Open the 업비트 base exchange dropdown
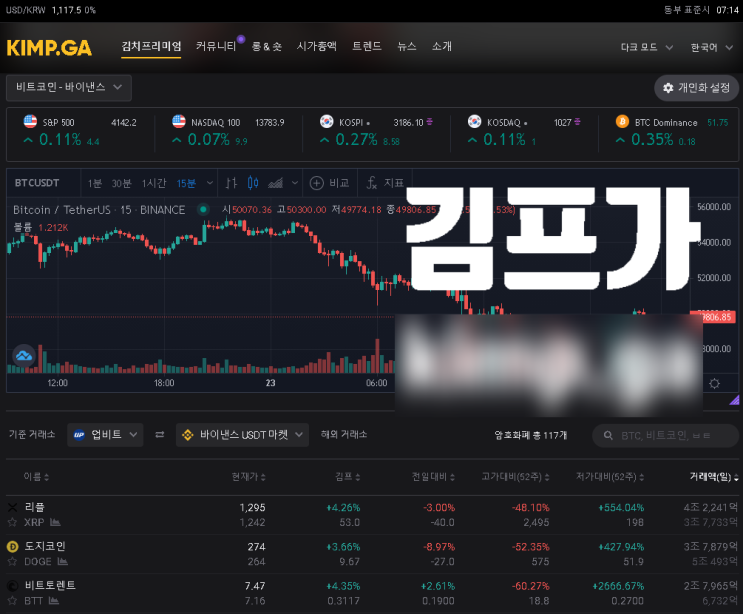Viewport: 743px width, 614px height. click(x=105, y=435)
